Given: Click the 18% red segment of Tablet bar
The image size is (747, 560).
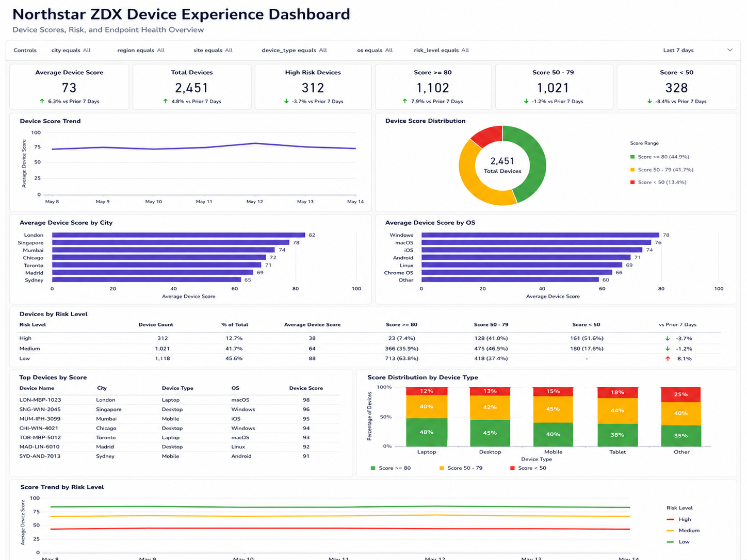Looking at the screenshot, I should click(618, 392).
